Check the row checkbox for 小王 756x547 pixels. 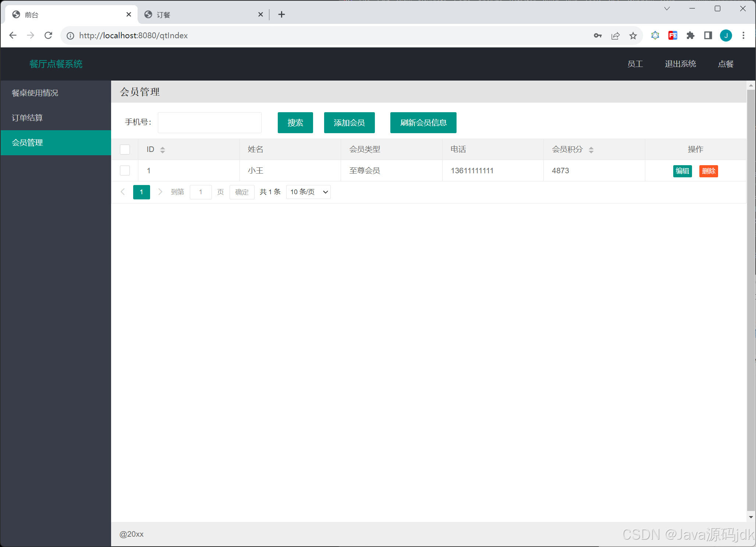point(125,170)
